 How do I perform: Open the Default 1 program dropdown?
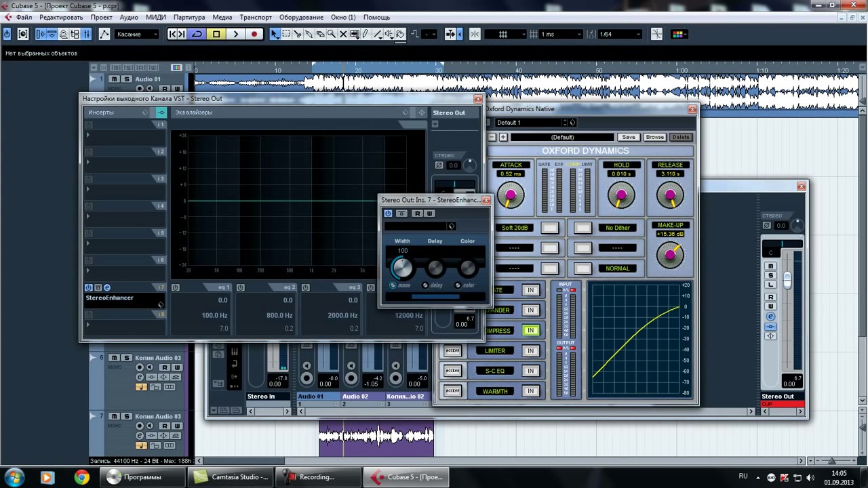pyautogui.click(x=530, y=123)
